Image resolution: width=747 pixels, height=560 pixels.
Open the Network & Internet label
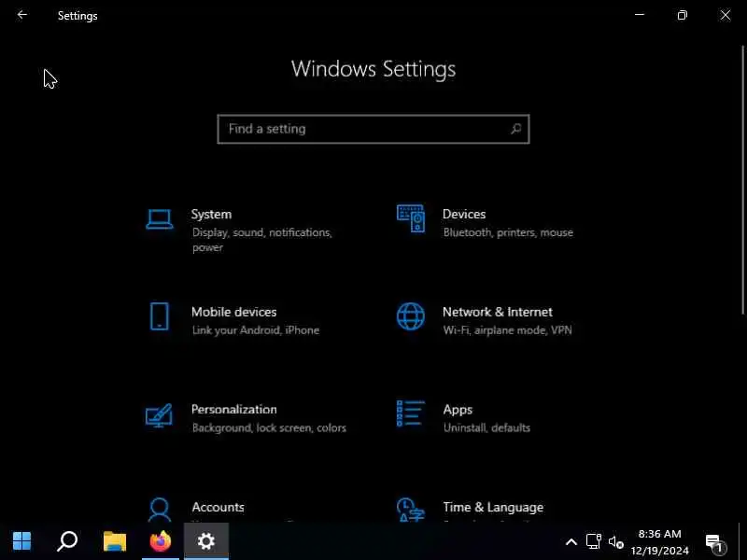(x=498, y=312)
